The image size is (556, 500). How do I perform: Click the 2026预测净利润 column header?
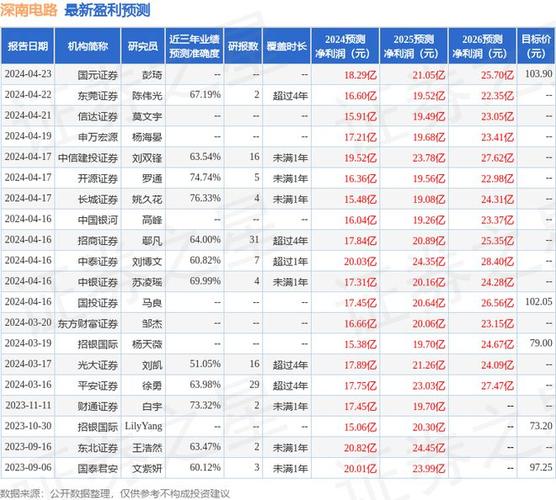[x=482, y=46]
